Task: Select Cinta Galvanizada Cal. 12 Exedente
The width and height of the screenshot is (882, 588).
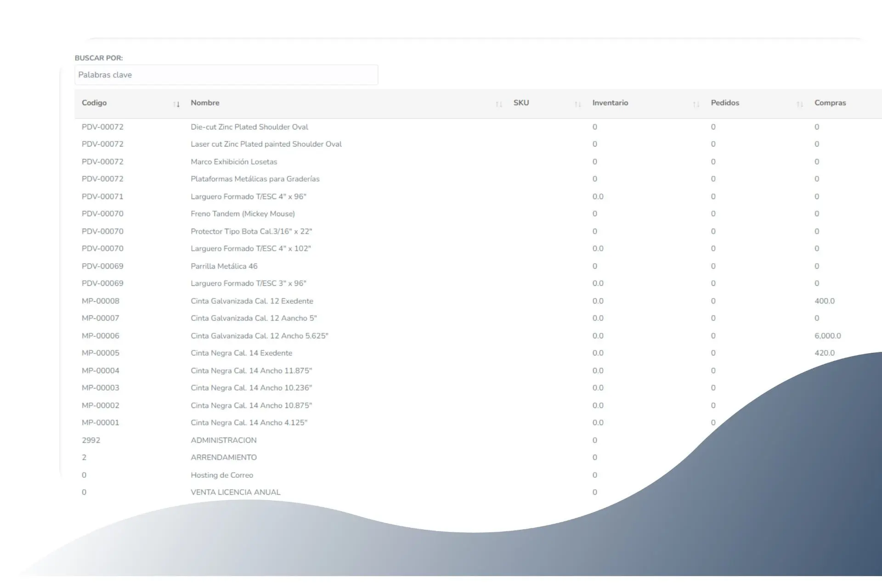Action: point(252,301)
